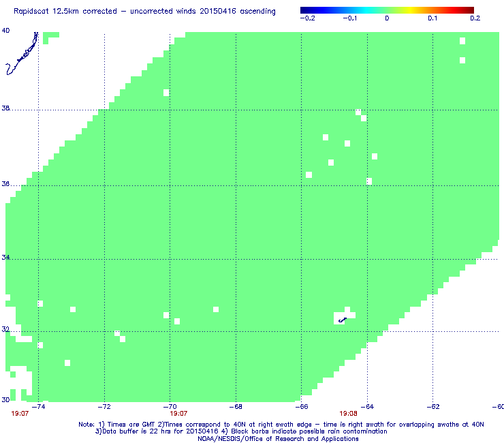Image resolution: width=504 pixels, height=443 pixels.
Task: Click the Rapidscat 12.5km corrected winds title
Action: point(144,12)
